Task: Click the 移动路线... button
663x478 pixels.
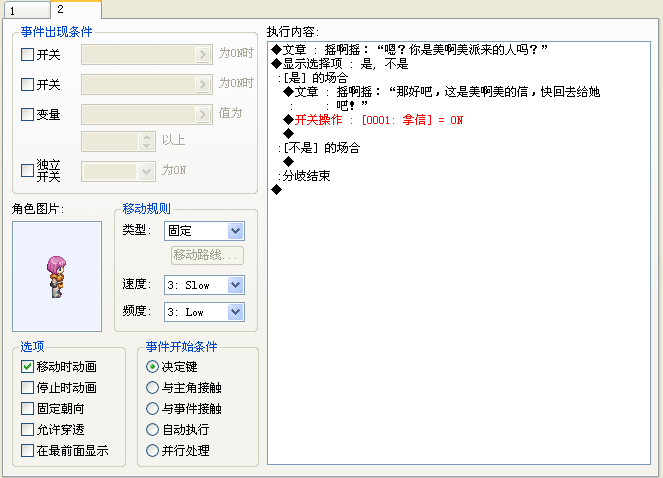Action: point(207,255)
